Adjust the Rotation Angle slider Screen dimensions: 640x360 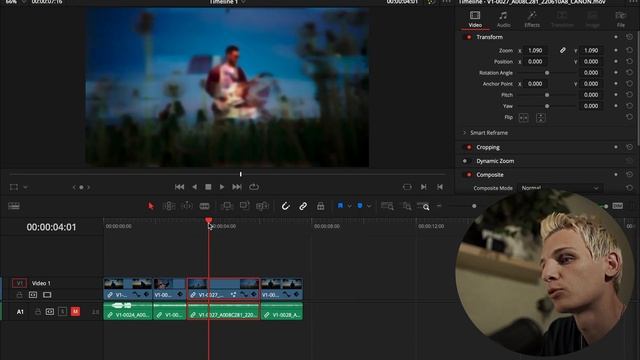coord(547,73)
